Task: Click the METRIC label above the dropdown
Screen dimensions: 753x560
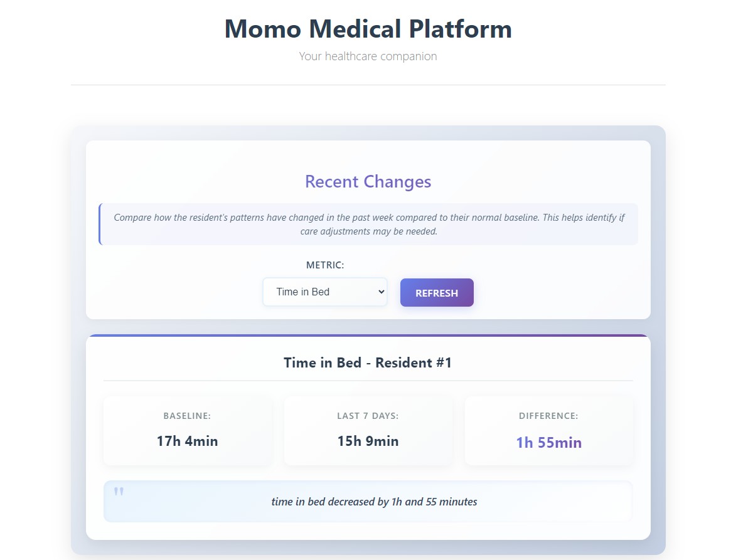Action: pos(325,265)
